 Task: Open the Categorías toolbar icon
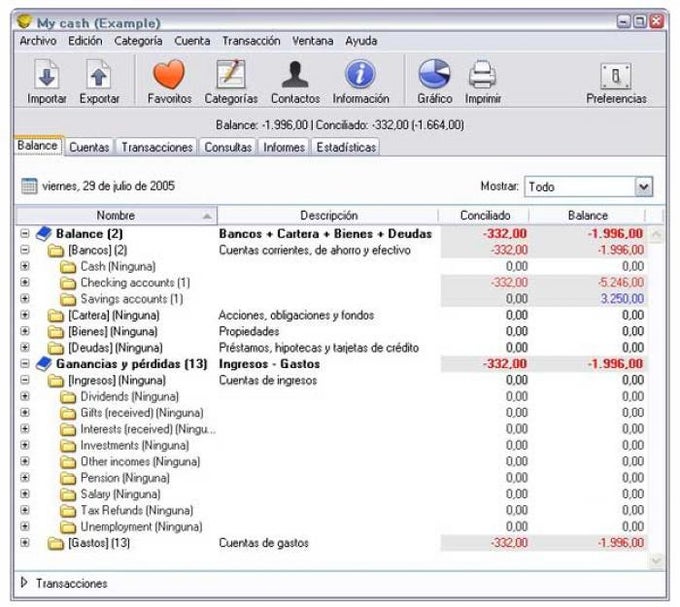(x=231, y=74)
